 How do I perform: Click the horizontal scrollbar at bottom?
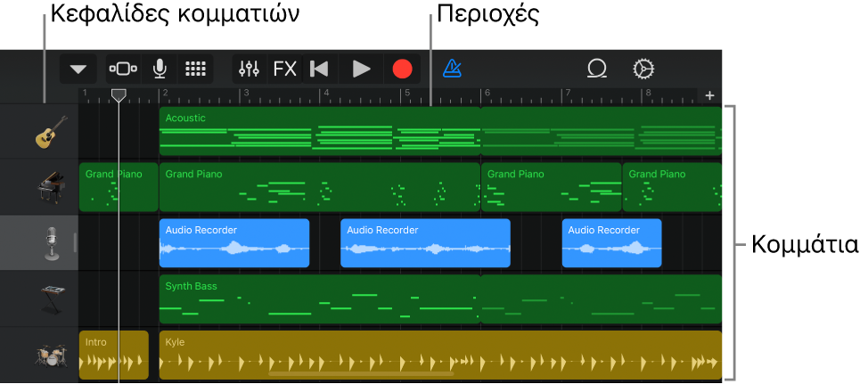(361, 374)
